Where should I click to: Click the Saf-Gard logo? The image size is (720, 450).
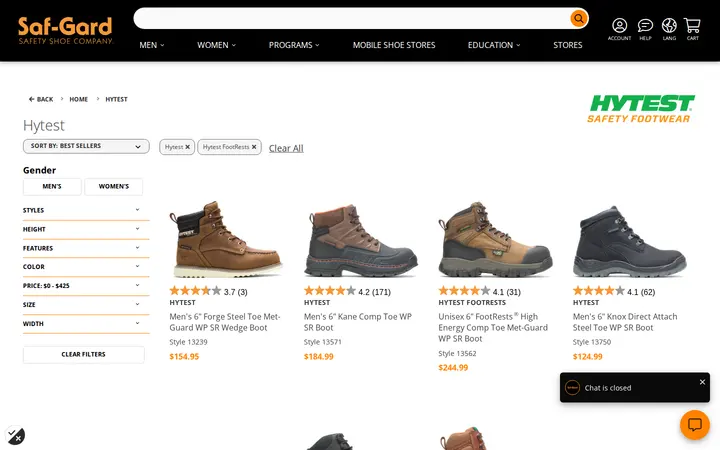point(65,30)
